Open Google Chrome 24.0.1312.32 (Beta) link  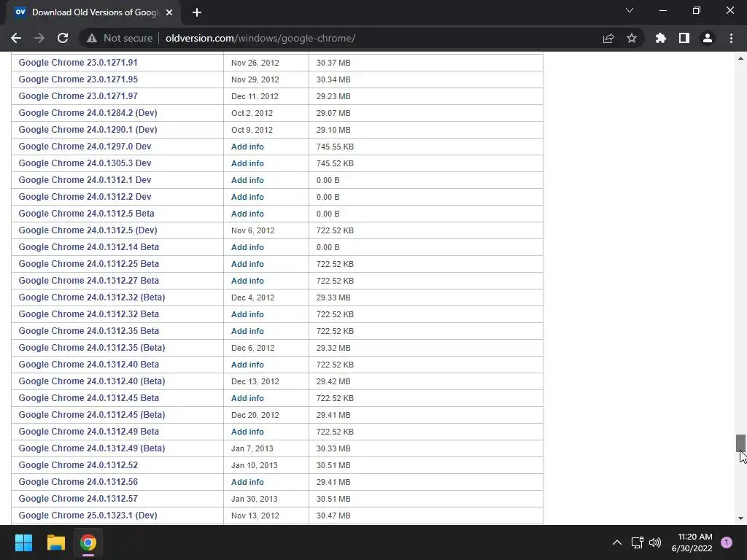[92, 297]
